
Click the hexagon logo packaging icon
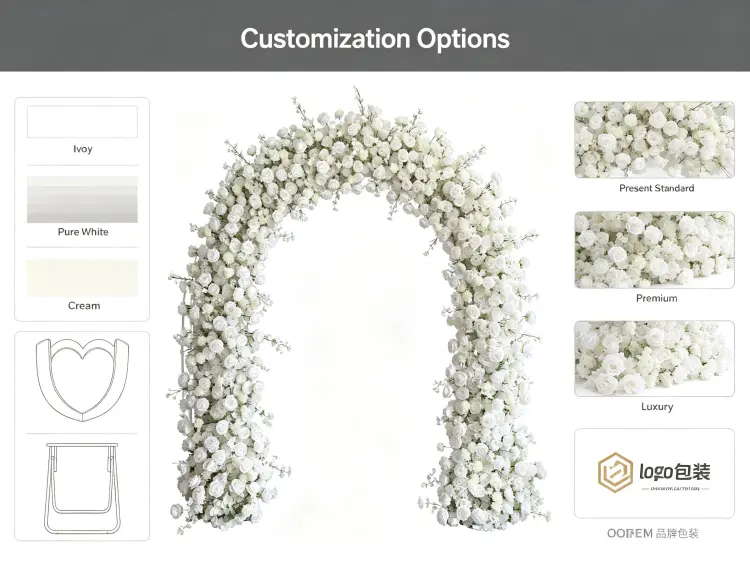(x=616, y=473)
